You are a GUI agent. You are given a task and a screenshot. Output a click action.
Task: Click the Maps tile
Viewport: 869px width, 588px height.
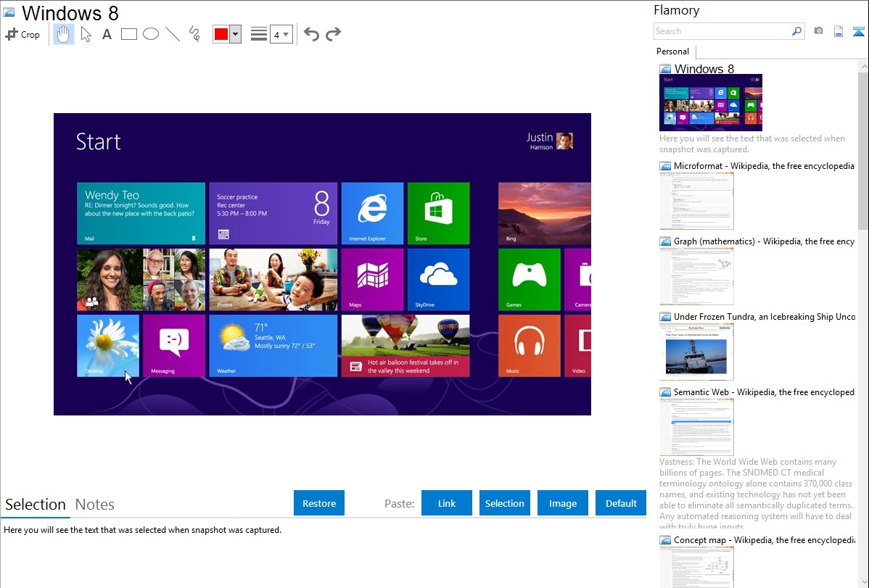372,279
